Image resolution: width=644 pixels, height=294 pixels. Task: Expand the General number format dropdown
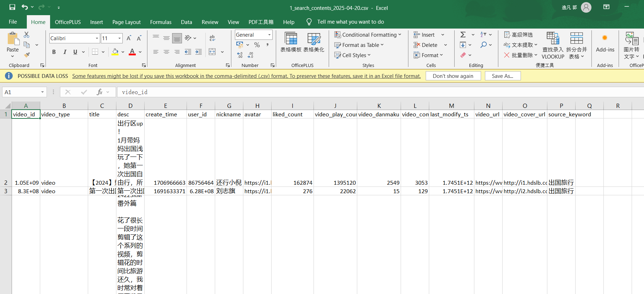click(269, 35)
